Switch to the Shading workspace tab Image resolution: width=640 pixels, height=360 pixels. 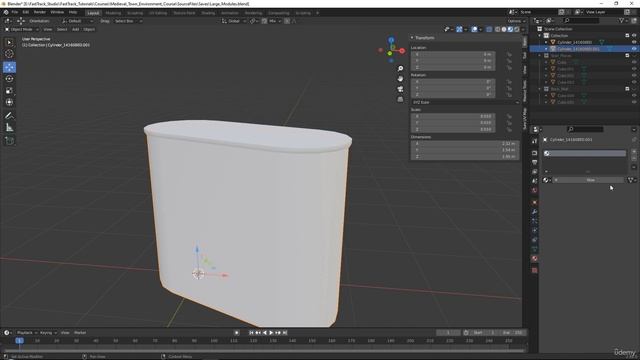click(208, 13)
